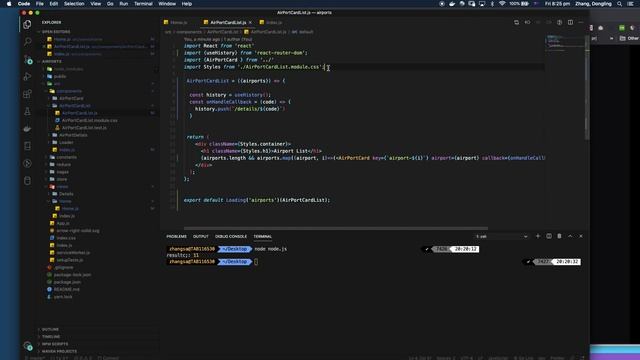
Task: Close the terminal panel
Action: click(581, 236)
